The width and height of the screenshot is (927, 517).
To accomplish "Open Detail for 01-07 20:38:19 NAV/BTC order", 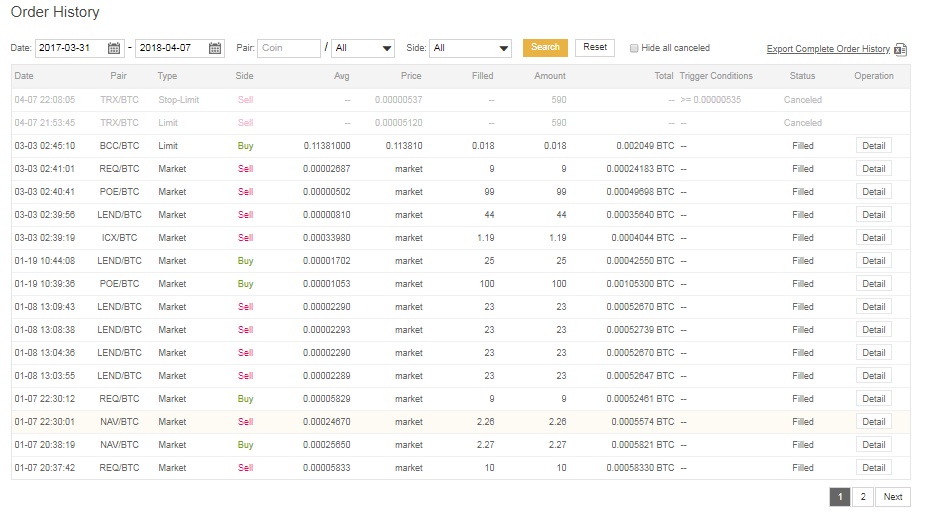I will pyautogui.click(x=873, y=445).
